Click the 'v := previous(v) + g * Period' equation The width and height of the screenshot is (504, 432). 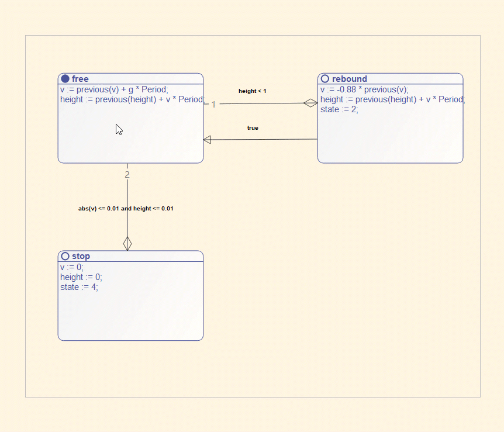[x=114, y=89]
